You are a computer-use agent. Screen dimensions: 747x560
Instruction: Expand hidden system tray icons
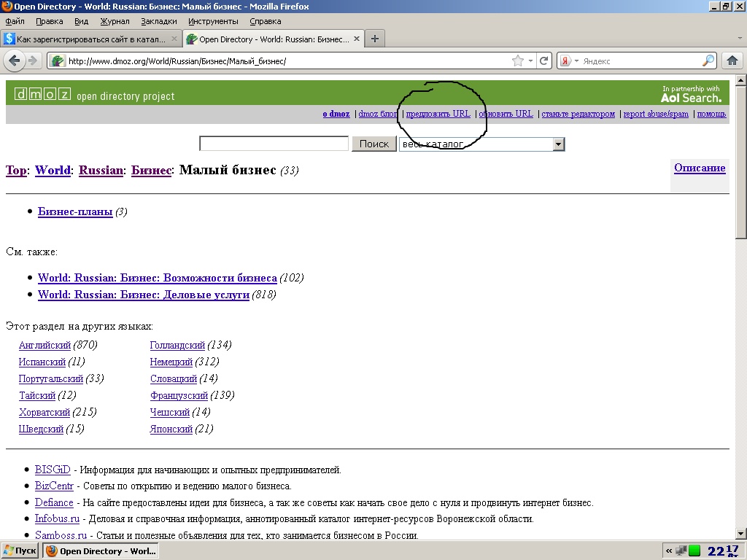point(669,551)
